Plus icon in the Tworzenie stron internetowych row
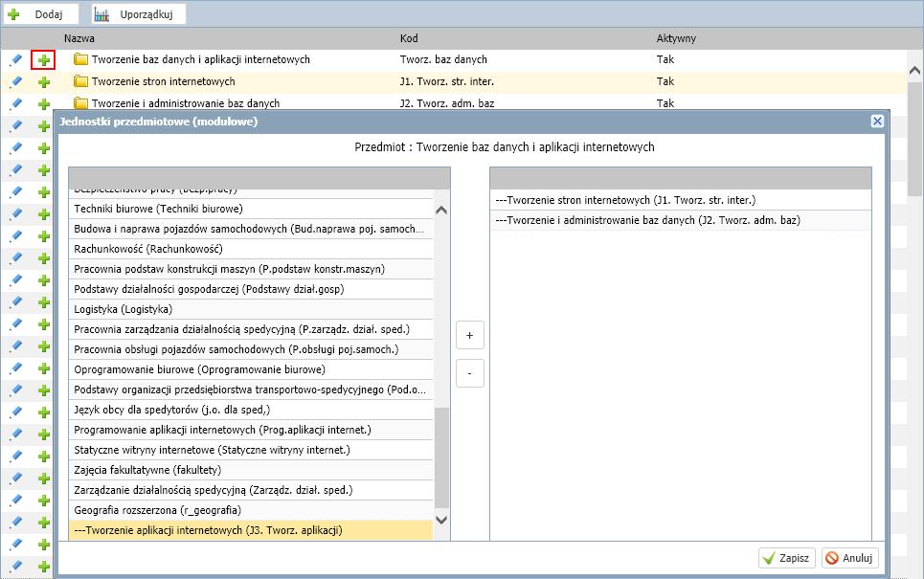The image size is (924, 579). (44, 82)
